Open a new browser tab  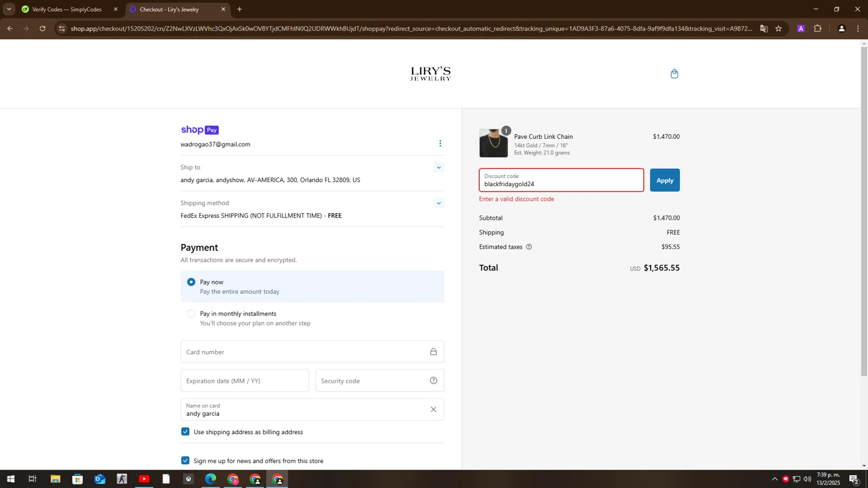click(x=240, y=9)
